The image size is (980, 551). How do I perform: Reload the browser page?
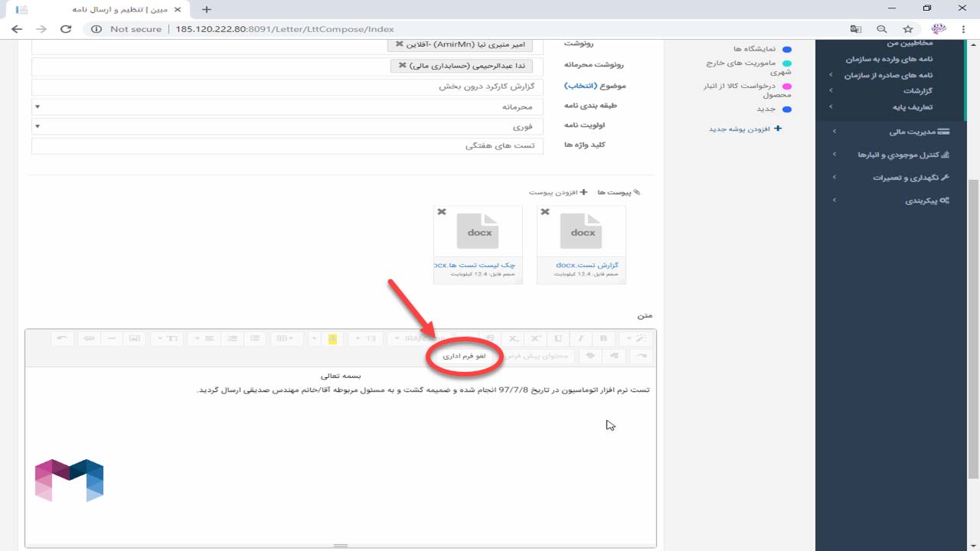click(66, 29)
